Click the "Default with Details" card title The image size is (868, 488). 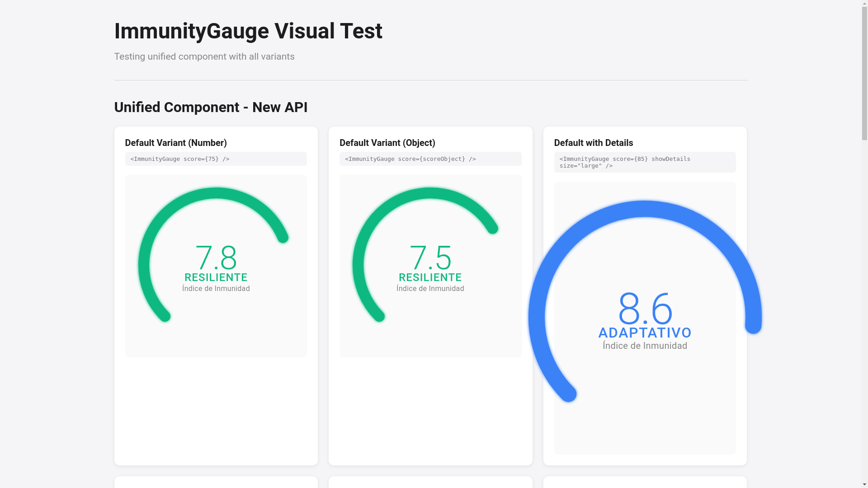594,143
